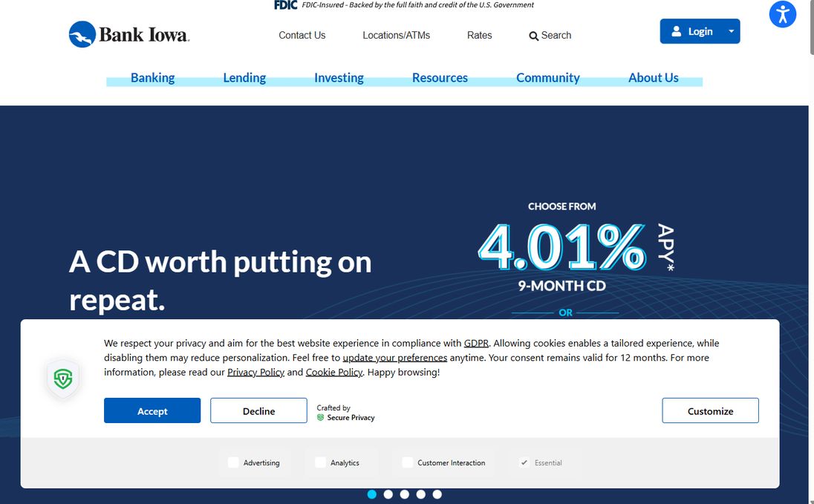The image size is (814, 504).
Task: Click the Search text link
Action: coord(556,36)
